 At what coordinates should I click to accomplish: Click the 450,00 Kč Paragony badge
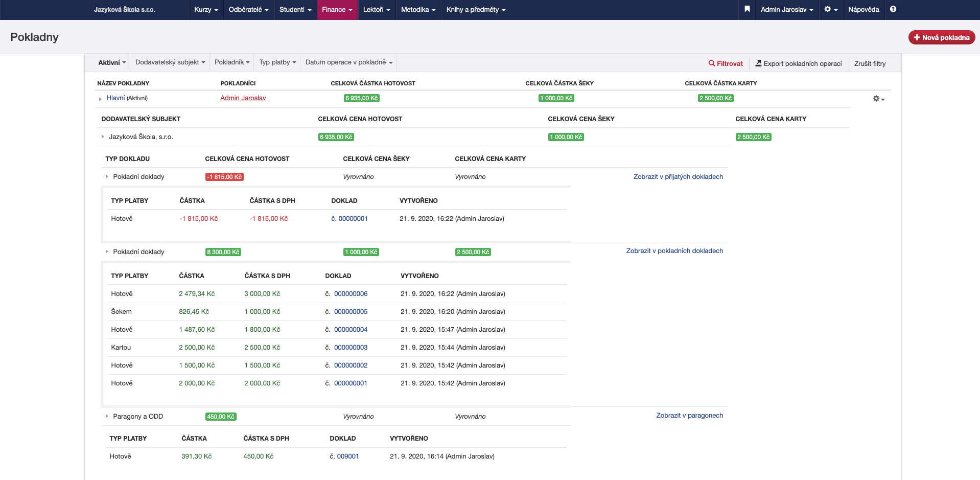221,417
